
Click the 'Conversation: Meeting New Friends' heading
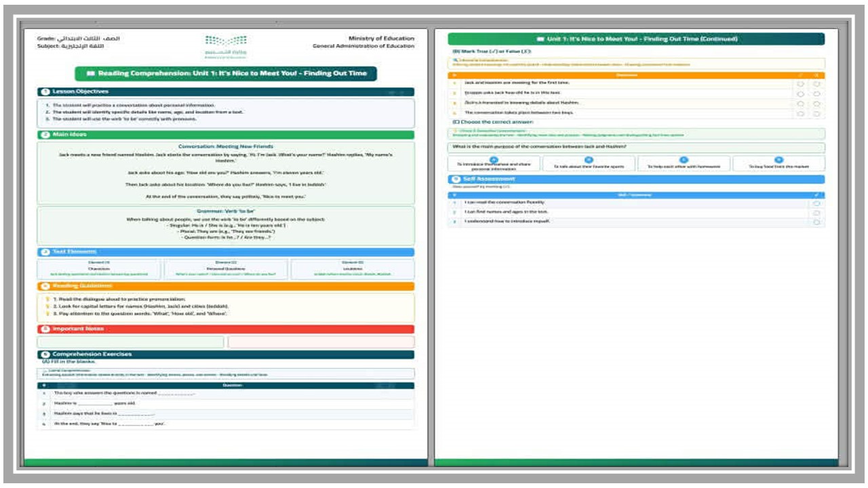[x=225, y=146]
